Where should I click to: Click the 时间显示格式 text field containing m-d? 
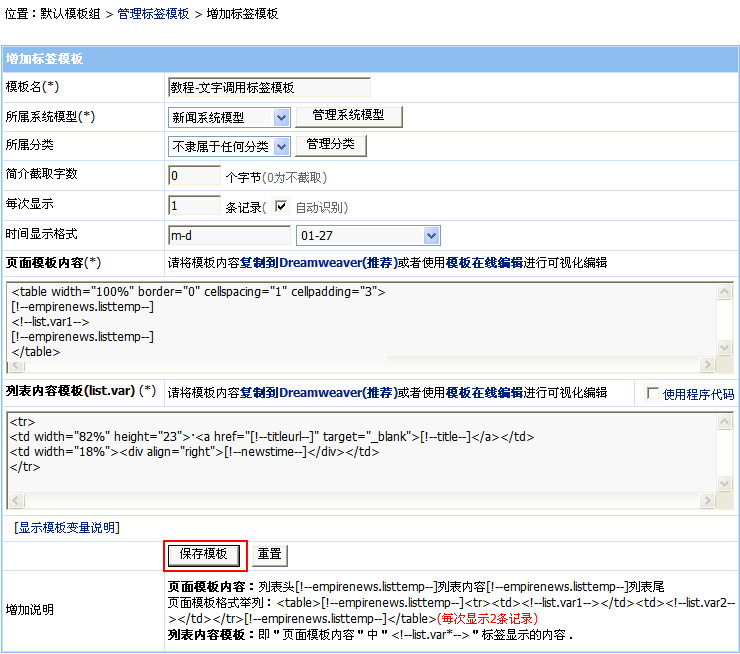(x=229, y=236)
